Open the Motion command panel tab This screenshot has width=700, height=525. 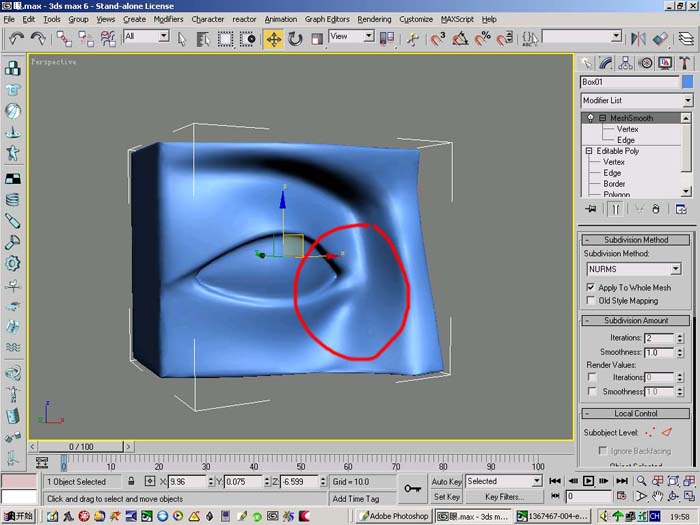[646, 63]
